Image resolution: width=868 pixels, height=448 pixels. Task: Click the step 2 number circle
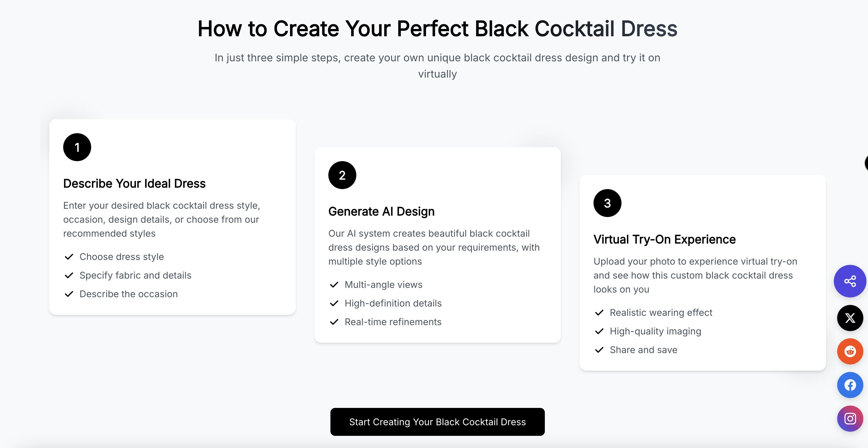[x=342, y=175]
